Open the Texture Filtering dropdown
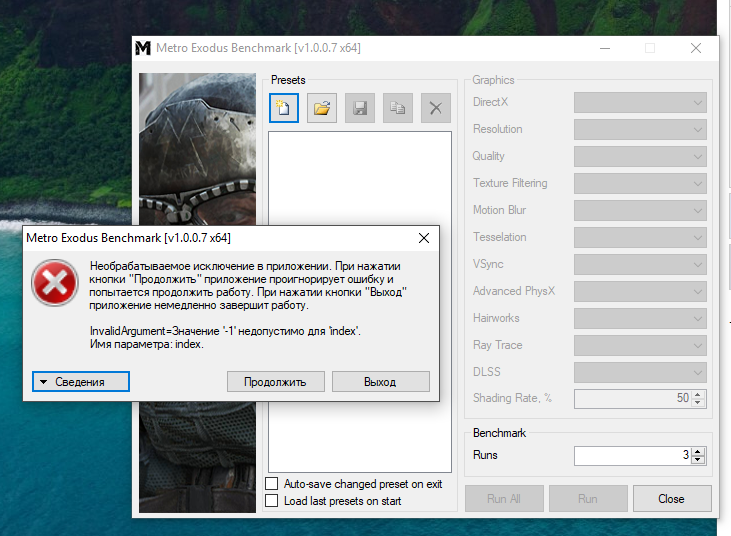 click(640, 184)
